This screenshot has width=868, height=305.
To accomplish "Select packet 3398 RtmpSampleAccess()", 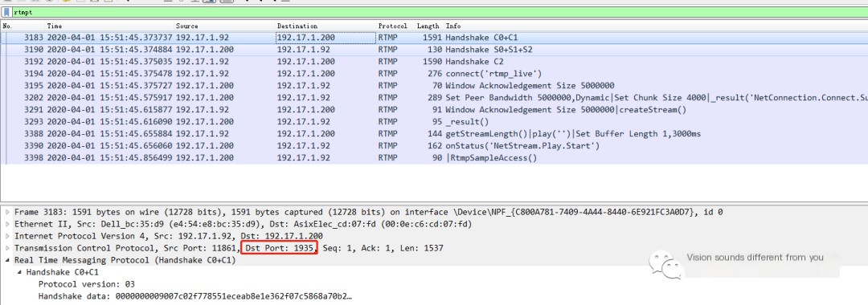I will coord(434,158).
